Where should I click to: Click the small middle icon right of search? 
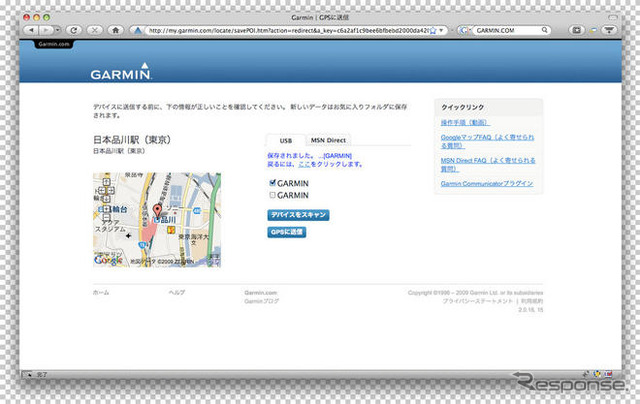pos(593,31)
